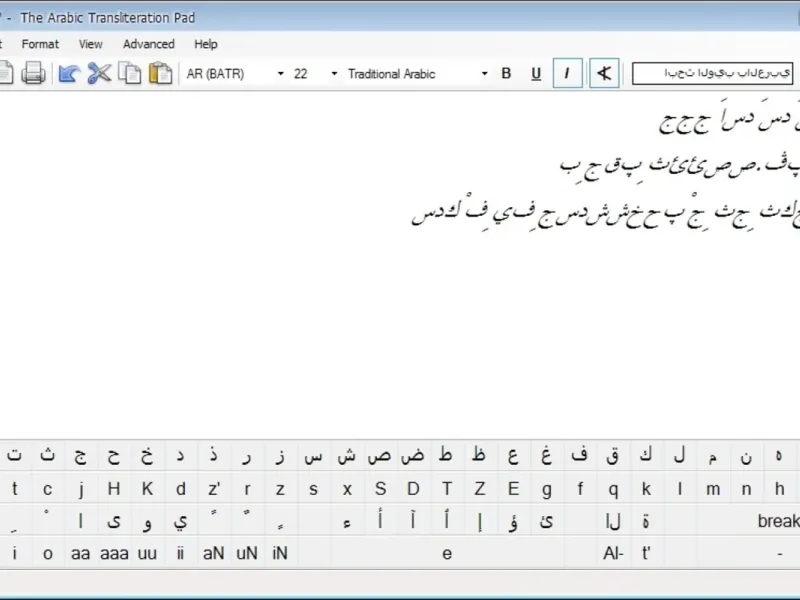Image resolution: width=800 pixels, height=600 pixels.
Task: Click the Arabic letter ق key
Action: point(613,455)
